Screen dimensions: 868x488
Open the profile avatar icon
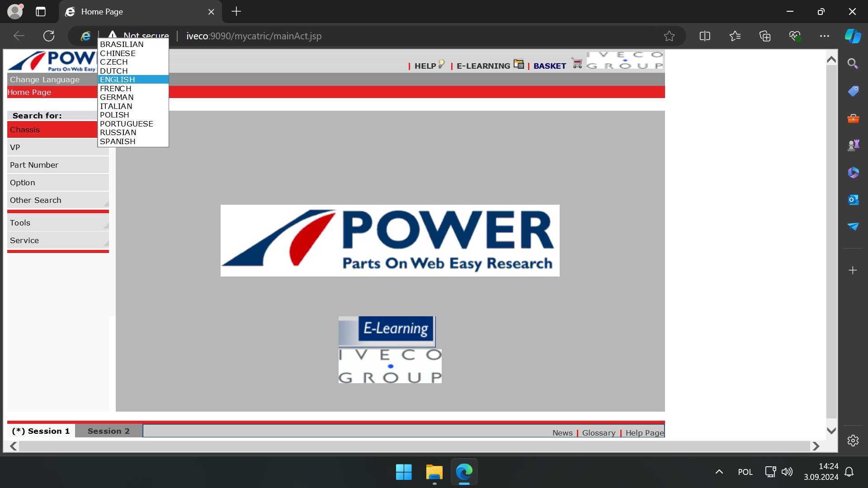pos(15,12)
